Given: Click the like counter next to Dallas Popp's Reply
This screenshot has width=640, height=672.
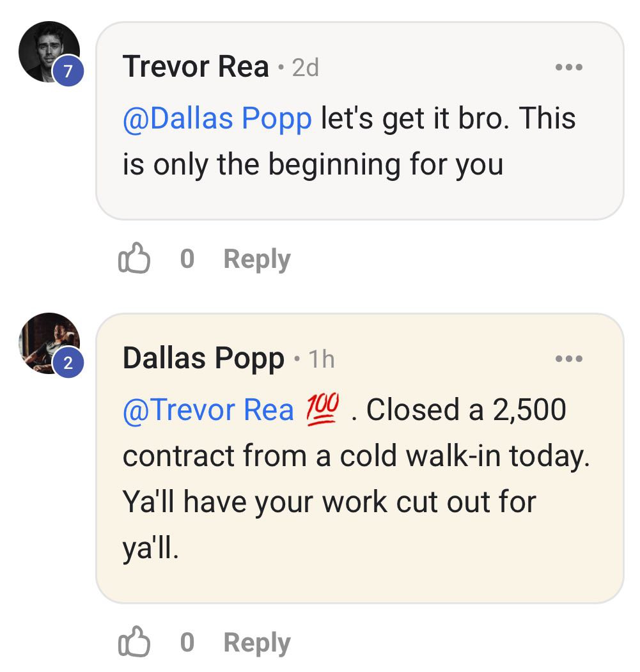Looking at the screenshot, I should tap(186, 643).
